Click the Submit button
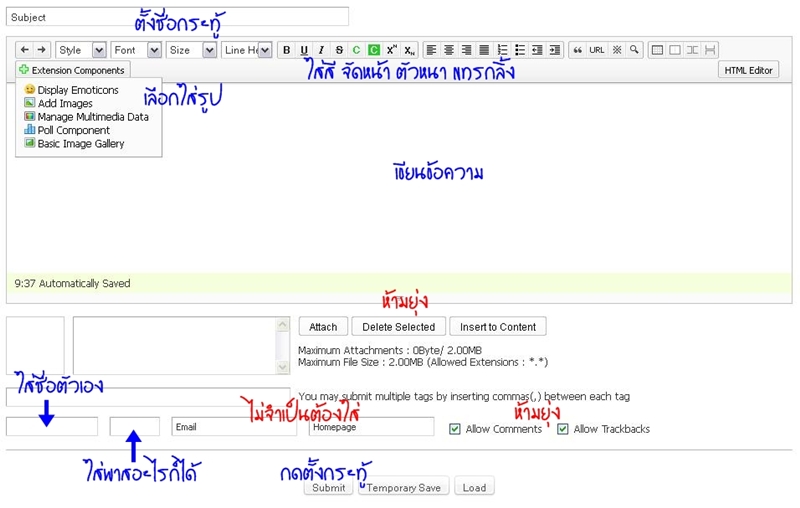Image resolution: width=800 pixels, height=508 pixels. 329,487
